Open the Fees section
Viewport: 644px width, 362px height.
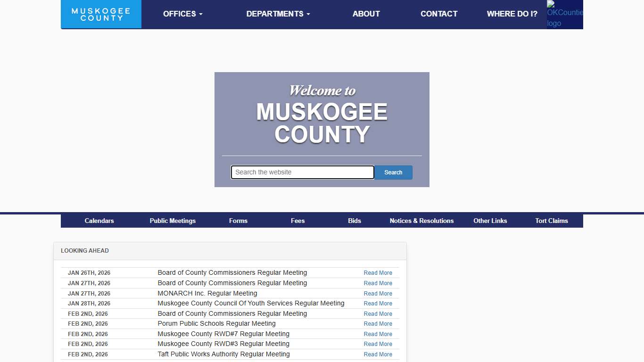[297, 221]
